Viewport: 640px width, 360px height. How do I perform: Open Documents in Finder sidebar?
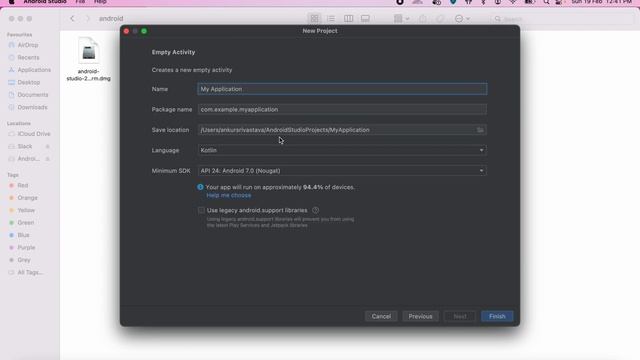pyautogui.click(x=33, y=95)
